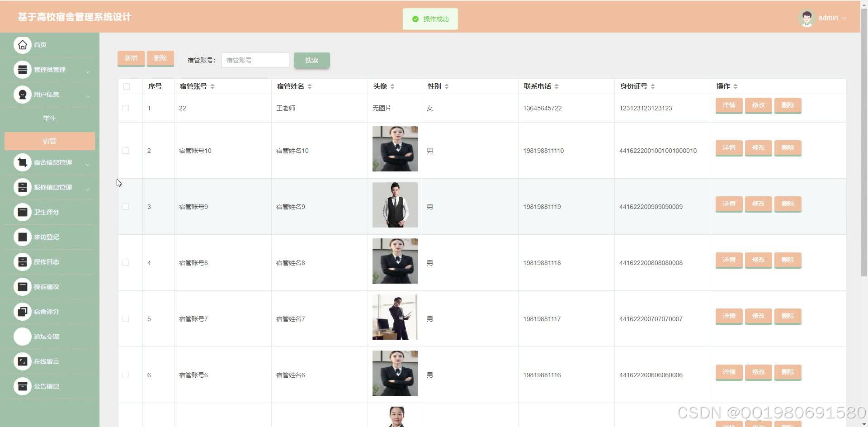Sort by the 联系电话 column arrows

pyautogui.click(x=557, y=86)
